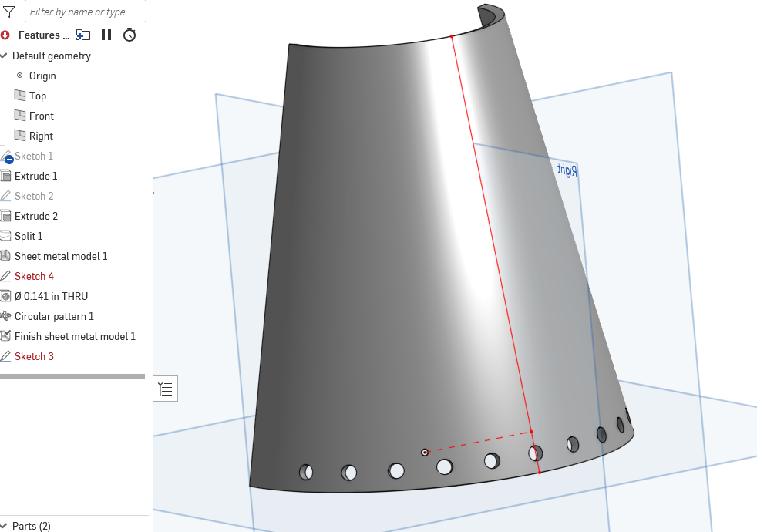Select the Split 1 feature

coord(29,236)
